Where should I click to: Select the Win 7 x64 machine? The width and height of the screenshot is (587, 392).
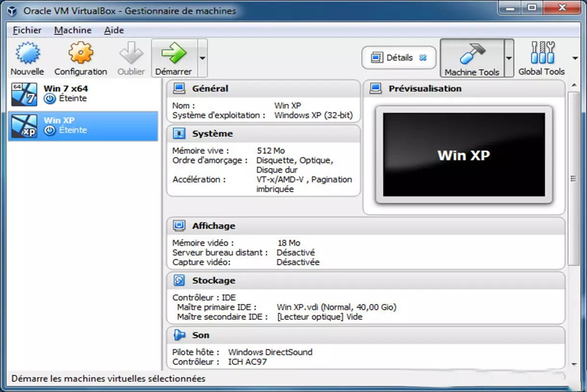83,95
